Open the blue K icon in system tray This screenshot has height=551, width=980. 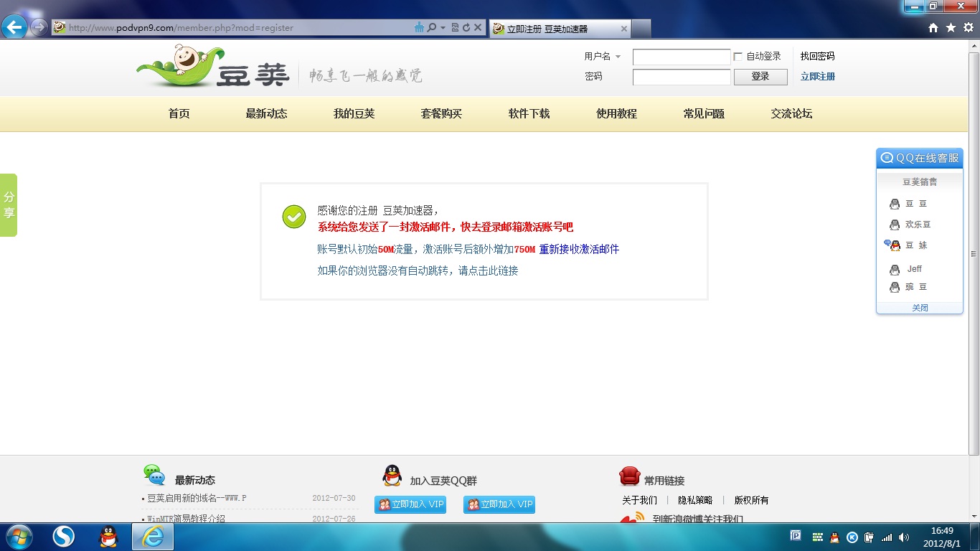852,537
